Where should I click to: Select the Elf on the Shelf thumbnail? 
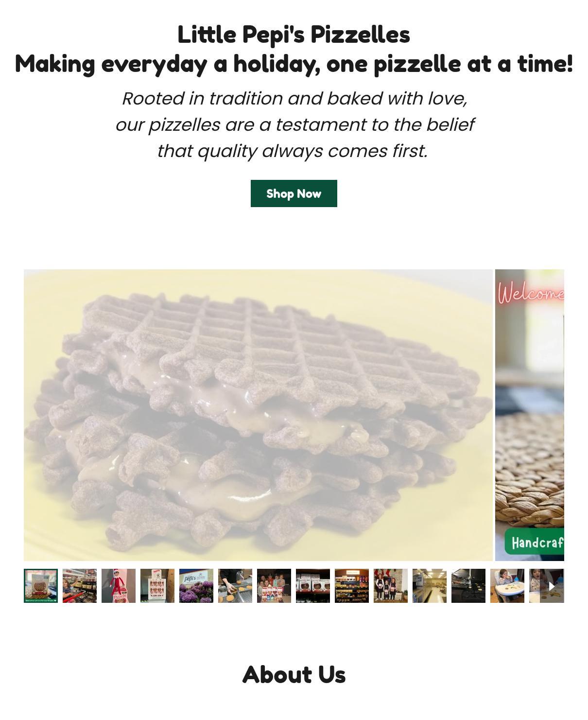coord(119,586)
